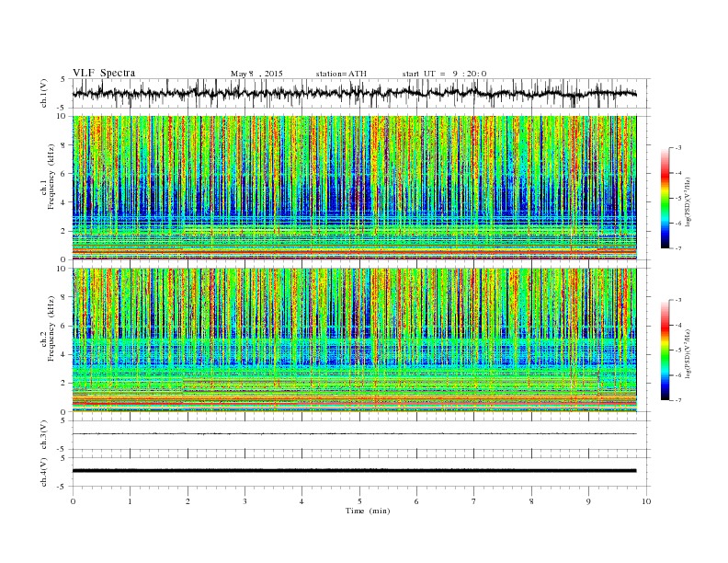Image resolution: width=728 pixels, height=563 pixels.
Task: Click the ch.3 flat voltage trace
Action: (x=355, y=434)
